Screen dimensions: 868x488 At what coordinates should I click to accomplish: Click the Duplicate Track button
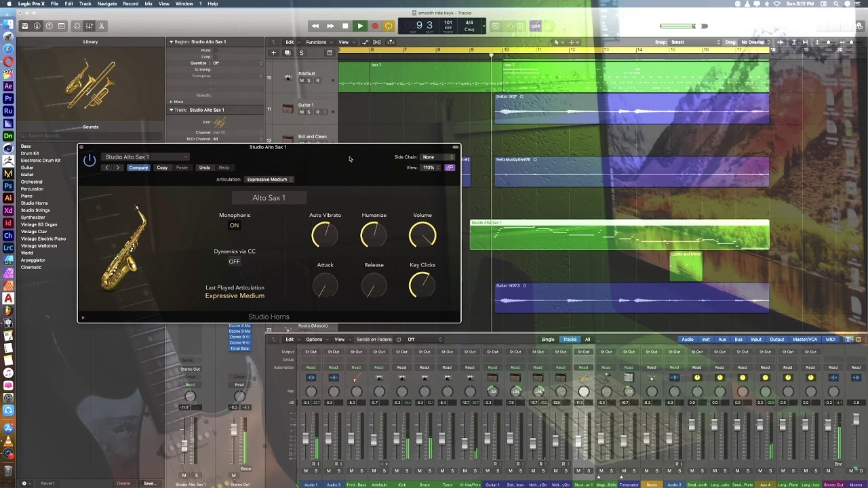288,53
